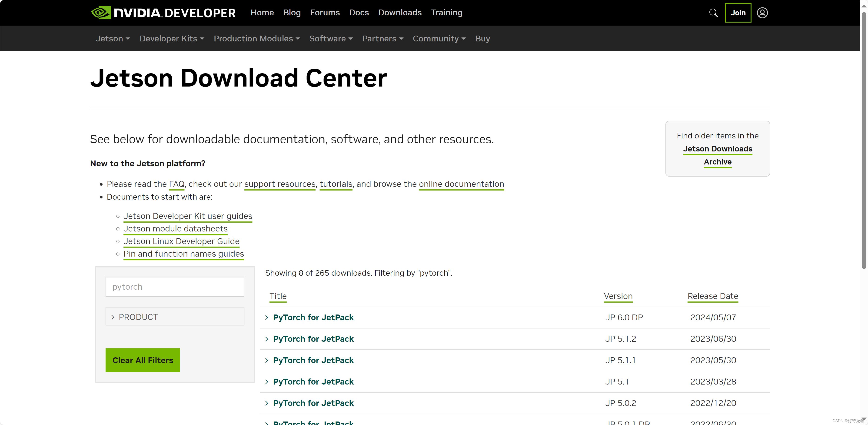Click the JP 6.0 DP version cell
The width and height of the screenshot is (868, 425).
[624, 318]
